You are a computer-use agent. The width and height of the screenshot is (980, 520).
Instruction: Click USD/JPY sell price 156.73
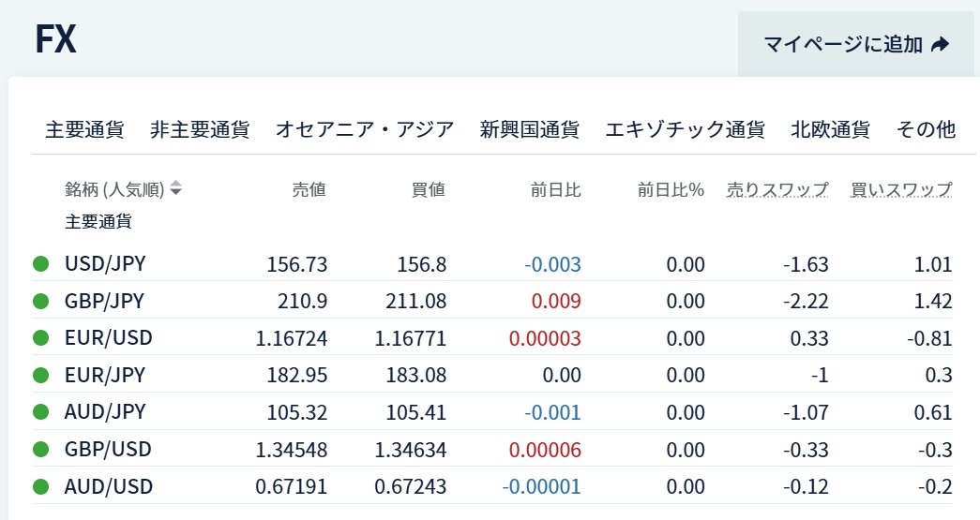(297, 264)
